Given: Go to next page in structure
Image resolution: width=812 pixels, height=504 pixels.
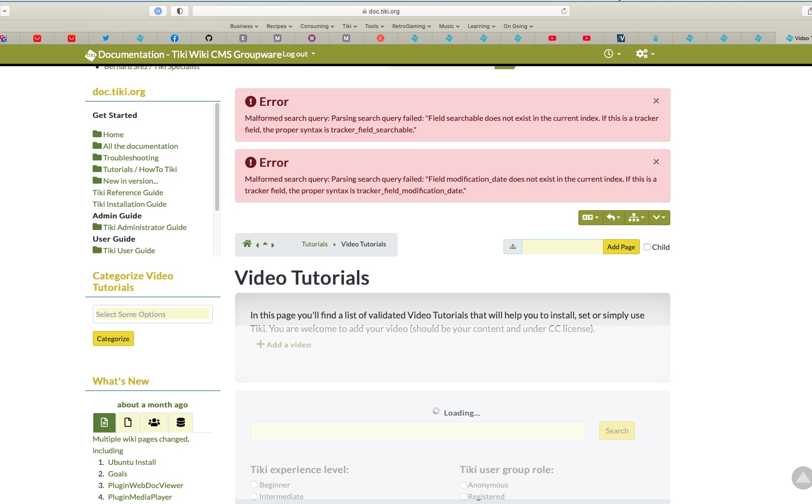Looking at the screenshot, I should click(273, 245).
